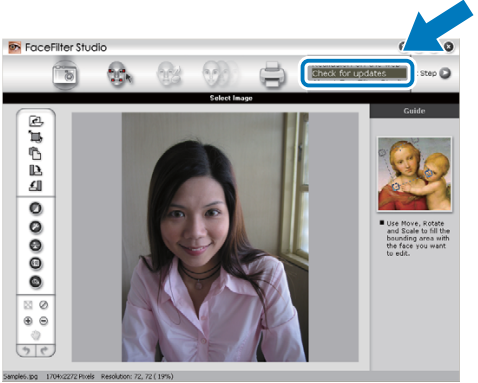This screenshot has height=383, width=478.
Task: Click the circle-slash cancel icon
Action: [44, 305]
